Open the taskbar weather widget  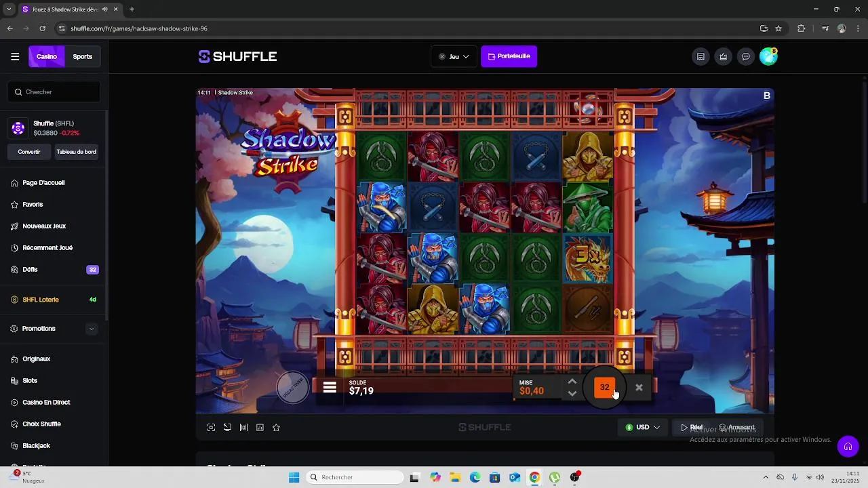click(x=27, y=477)
